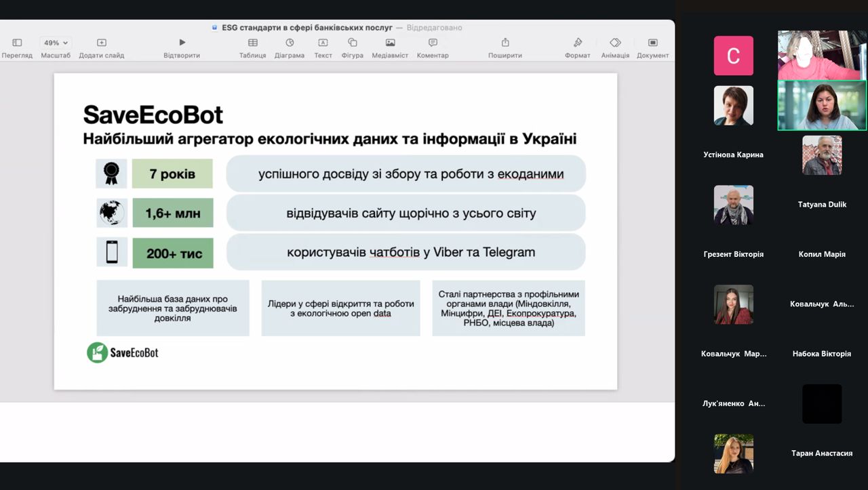Click the document title ESG стандарти
The height and width of the screenshot is (490, 868).
[x=307, y=28]
